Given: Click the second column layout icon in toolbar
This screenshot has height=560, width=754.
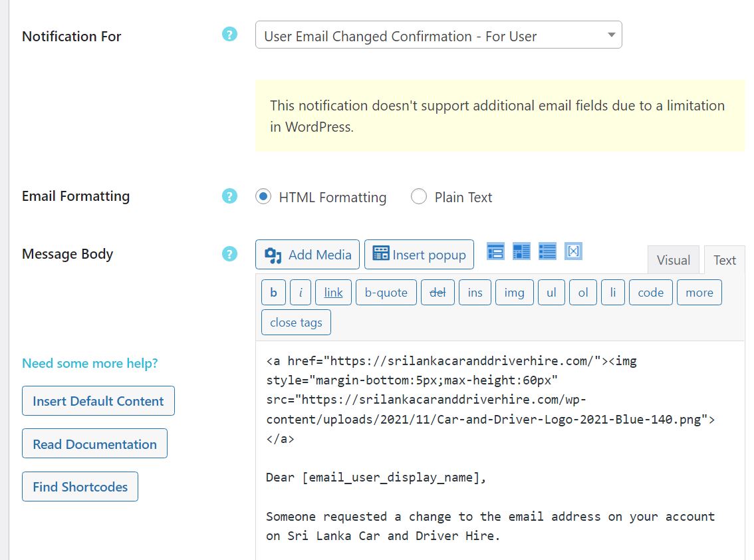Looking at the screenshot, I should 521,251.
